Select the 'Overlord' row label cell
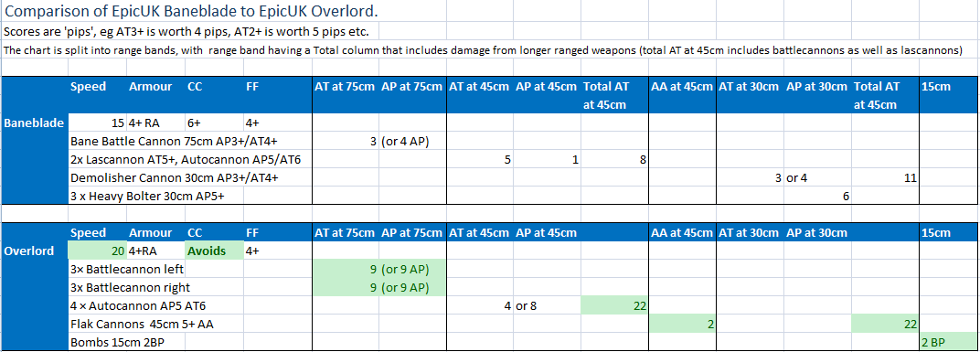980x352 pixels. (34, 251)
